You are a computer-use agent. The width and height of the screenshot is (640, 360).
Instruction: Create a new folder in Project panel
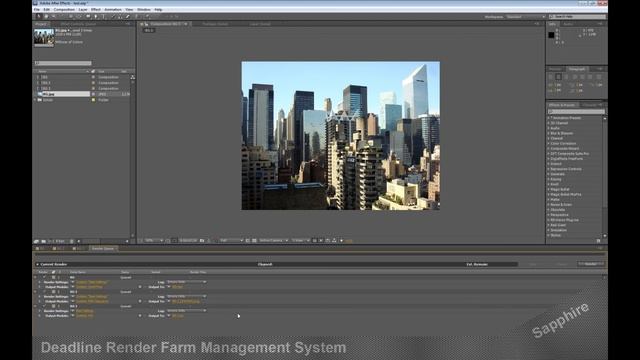click(x=44, y=241)
